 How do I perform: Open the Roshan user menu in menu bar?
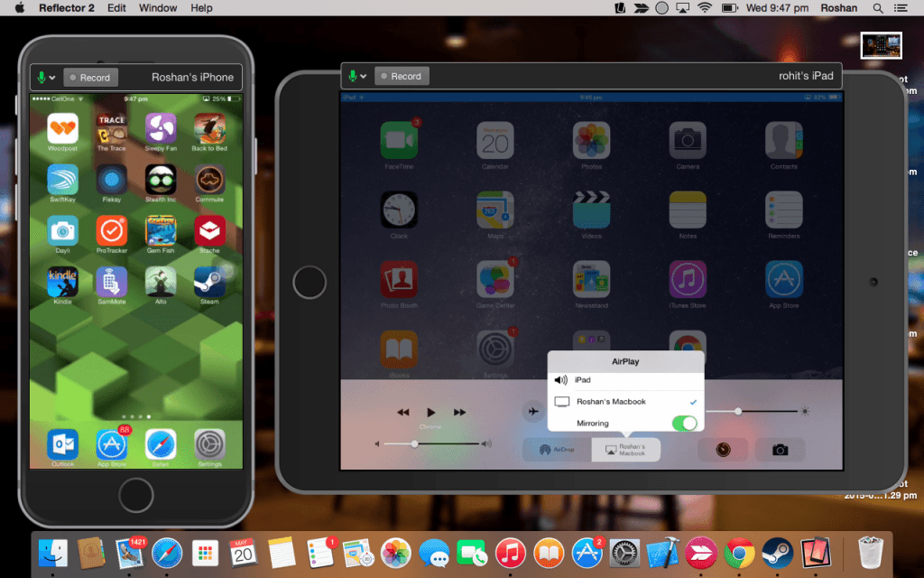[x=838, y=8]
